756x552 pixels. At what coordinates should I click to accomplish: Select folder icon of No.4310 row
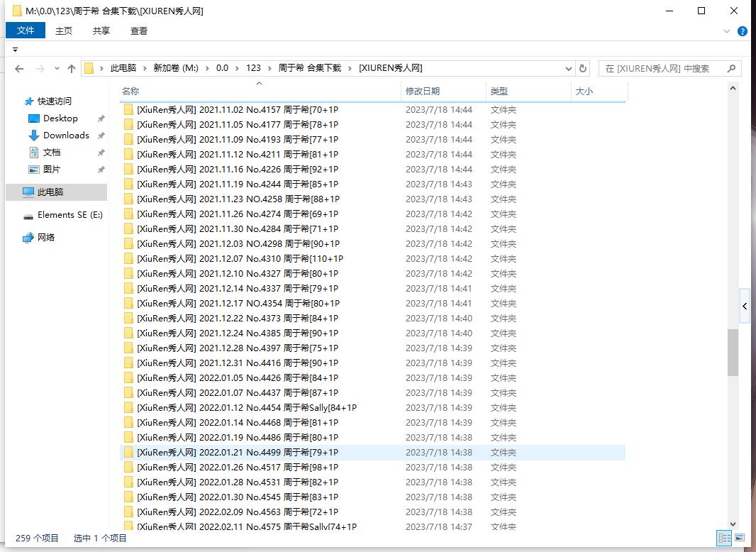(x=128, y=259)
